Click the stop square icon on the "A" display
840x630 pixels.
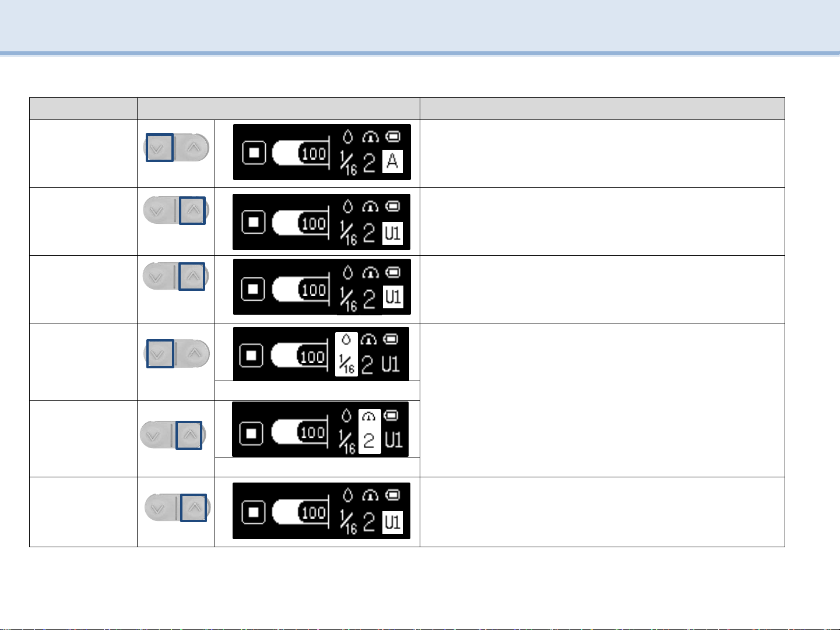coord(254,154)
